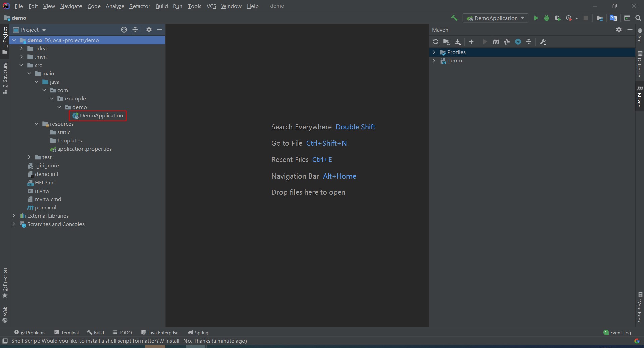
Task: Start debugging with the bug icon
Action: 547,18
